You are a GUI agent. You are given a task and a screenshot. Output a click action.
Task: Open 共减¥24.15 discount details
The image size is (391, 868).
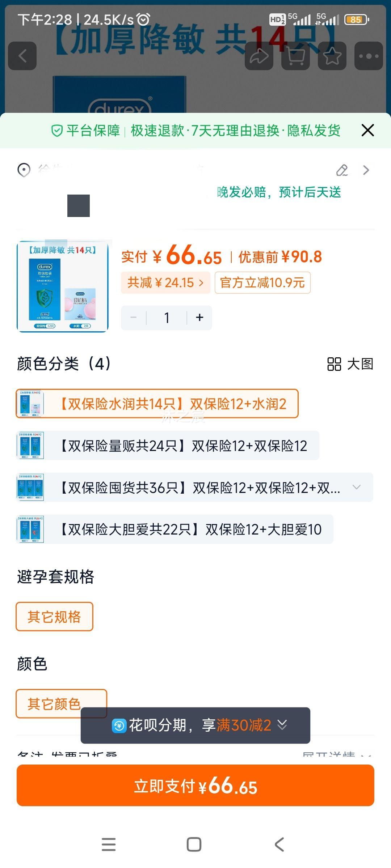tap(165, 282)
